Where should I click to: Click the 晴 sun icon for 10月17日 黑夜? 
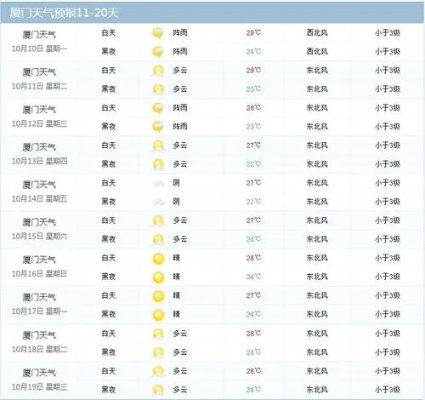158,315
